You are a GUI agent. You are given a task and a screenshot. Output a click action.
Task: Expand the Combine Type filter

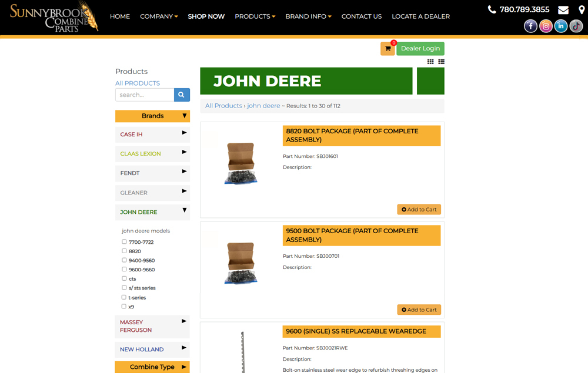click(x=152, y=367)
